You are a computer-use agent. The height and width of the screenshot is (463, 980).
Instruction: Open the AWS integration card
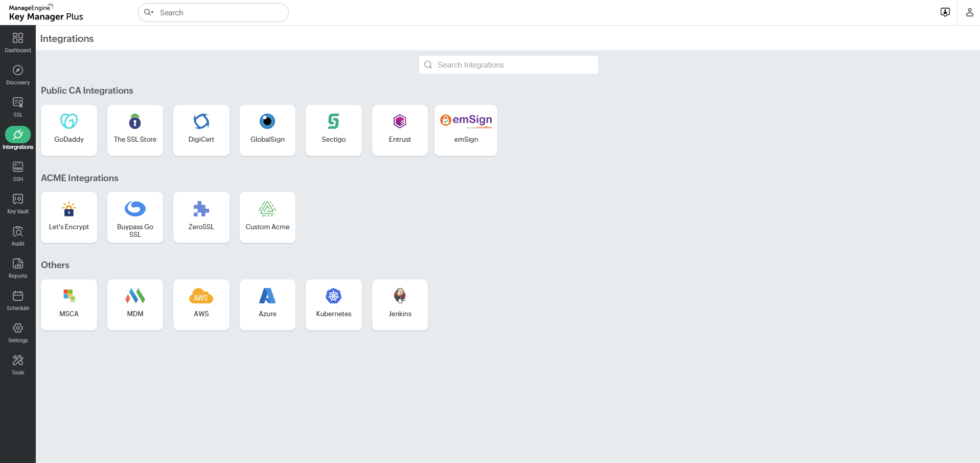201,305
